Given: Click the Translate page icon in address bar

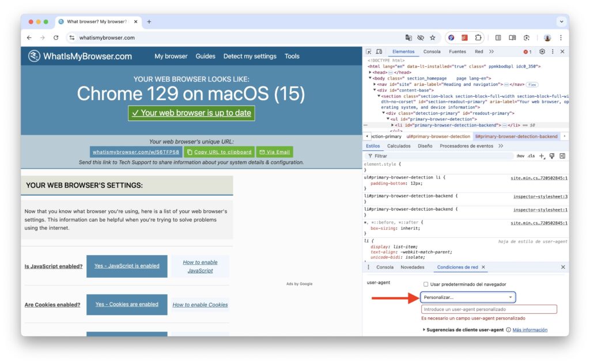Looking at the screenshot, I should pyautogui.click(x=409, y=37).
